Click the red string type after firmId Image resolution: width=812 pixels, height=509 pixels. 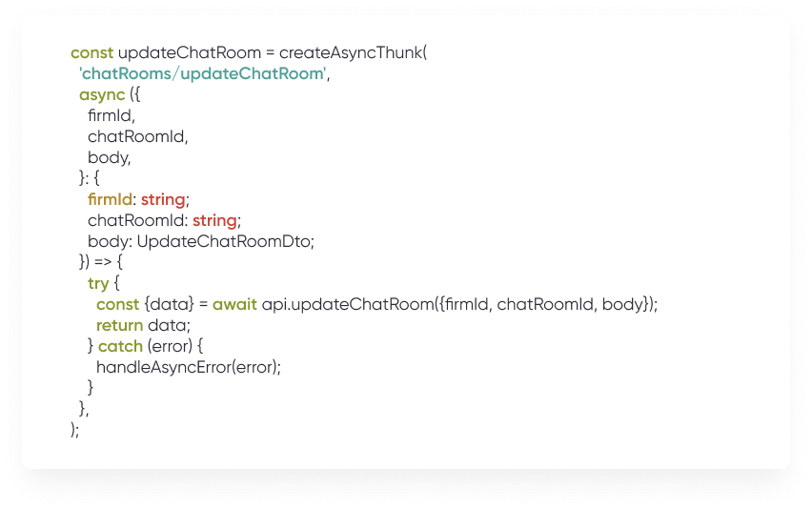click(x=164, y=199)
